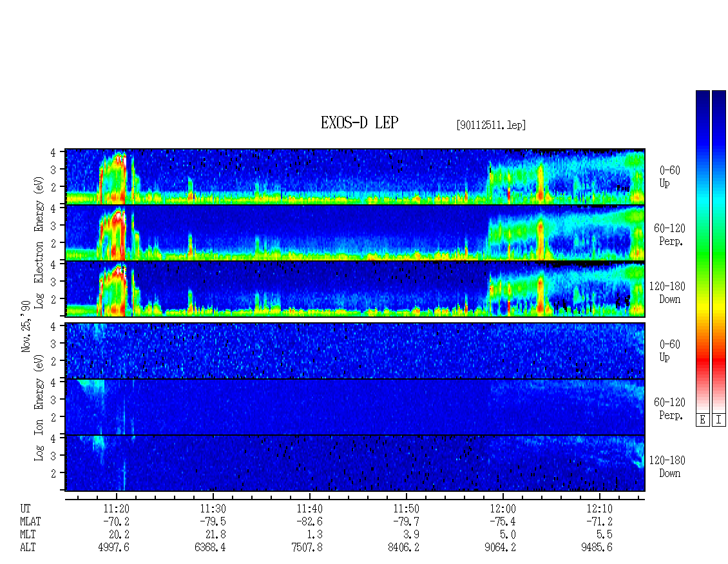This screenshot has width=728, height=564.
Task: Click the file name [90112511.lep]
Action: (491, 125)
